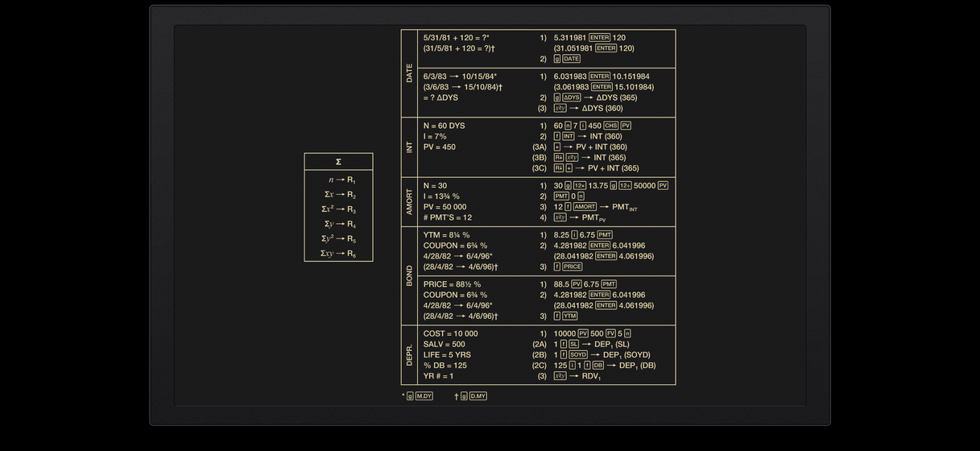The width and height of the screenshot is (980, 451).
Task: Click the boxed YTM key glyph
Action: click(x=569, y=316)
